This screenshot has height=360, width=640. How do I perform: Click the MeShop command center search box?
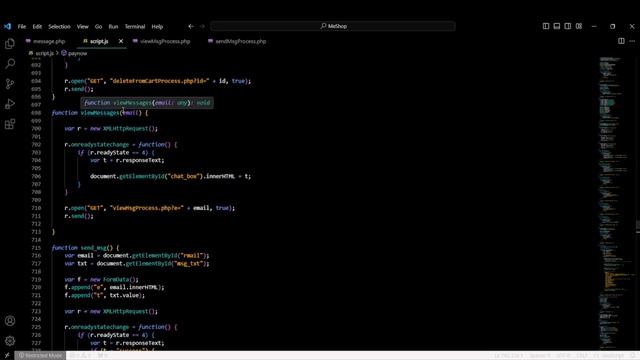[333, 26]
